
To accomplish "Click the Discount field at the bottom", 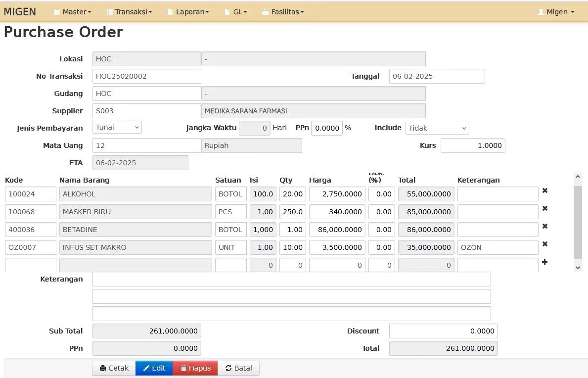I will tap(443, 331).
